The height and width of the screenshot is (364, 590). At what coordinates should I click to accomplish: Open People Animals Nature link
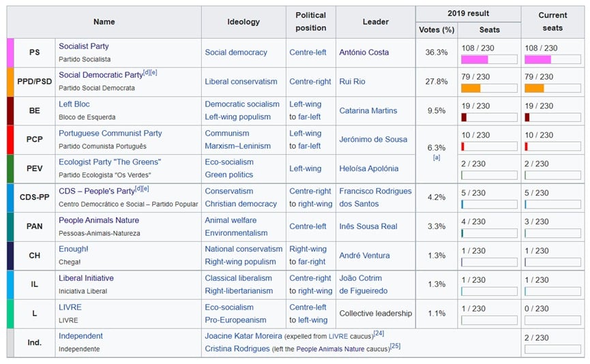[x=99, y=220]
